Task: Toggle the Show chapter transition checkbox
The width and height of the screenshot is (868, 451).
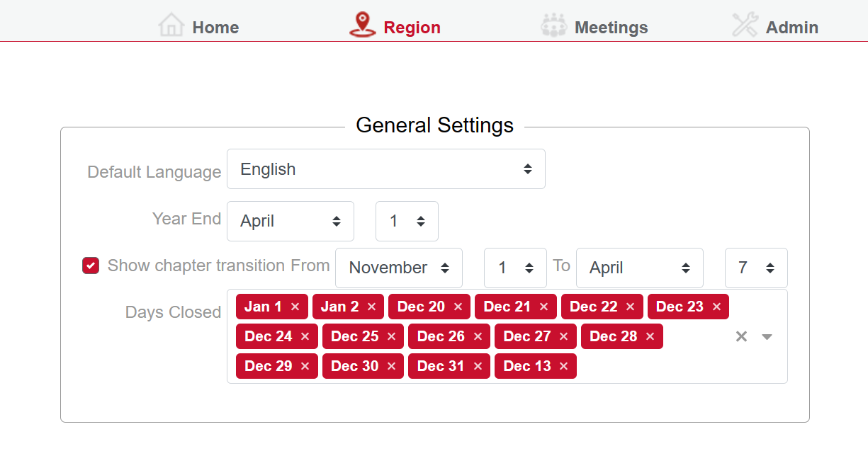Action: pos(91,266)
